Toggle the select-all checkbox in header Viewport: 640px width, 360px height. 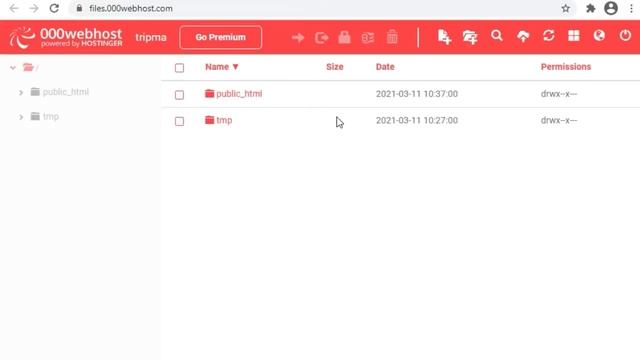[179, 68]
